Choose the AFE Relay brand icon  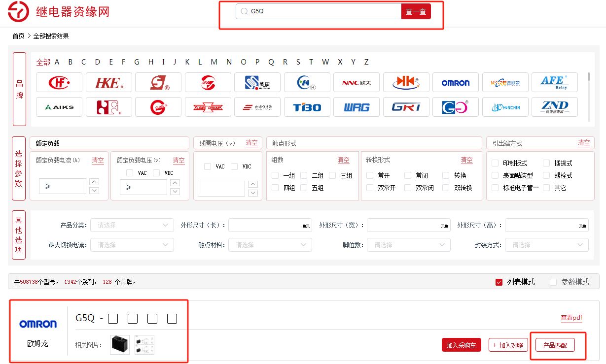click(554, 83)
